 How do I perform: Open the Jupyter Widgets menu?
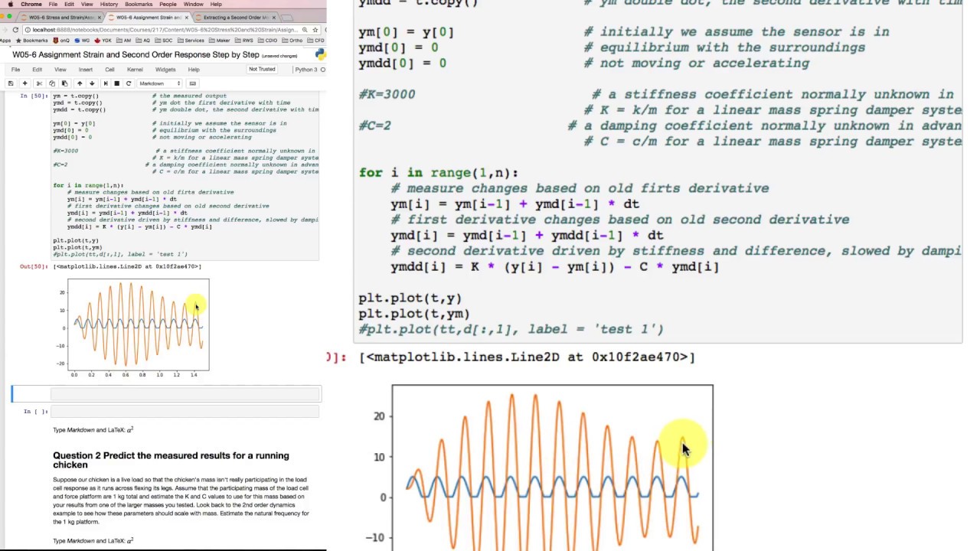(x=165, y=70)
